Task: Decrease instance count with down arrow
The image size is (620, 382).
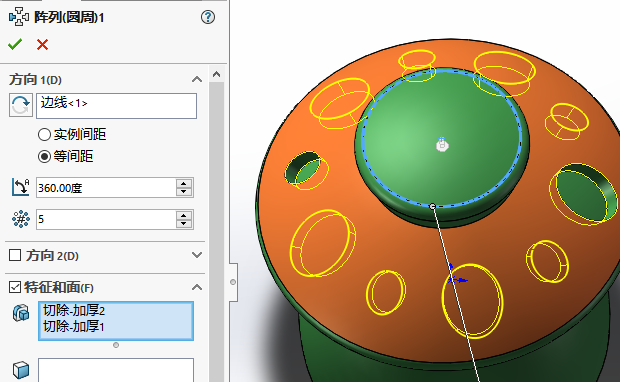Action: pyautogui.click(x=184, y=223)
